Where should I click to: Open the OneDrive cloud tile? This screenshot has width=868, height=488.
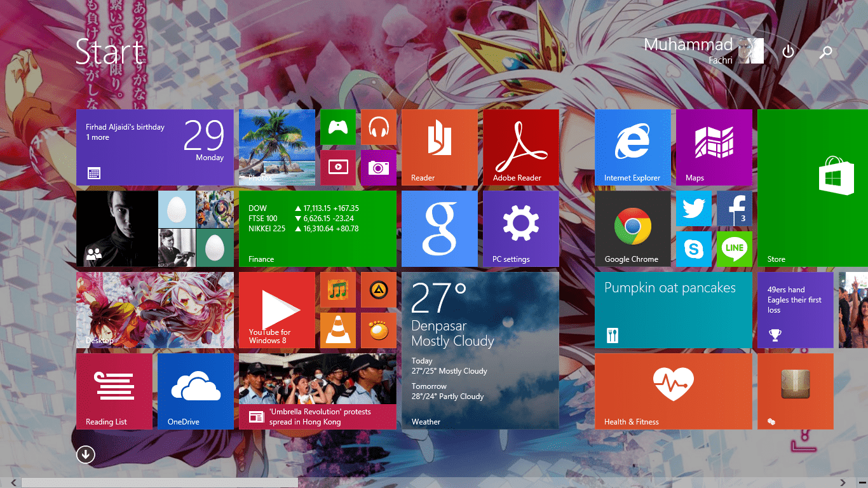pyautogui.click(x=195, y=391)
